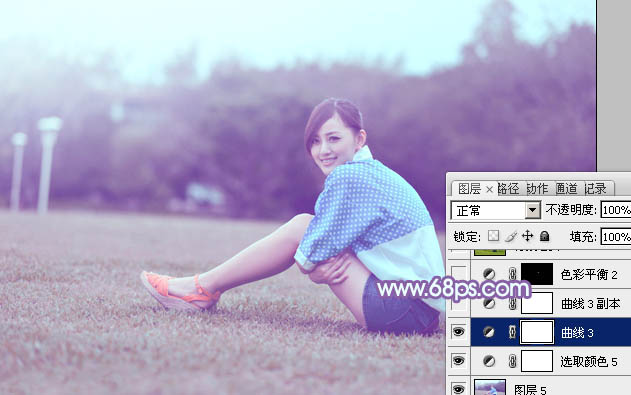Click adjustment icon of 选取颜色 5 layer
This screenshot has width=631, height=395.
point(489,361)
